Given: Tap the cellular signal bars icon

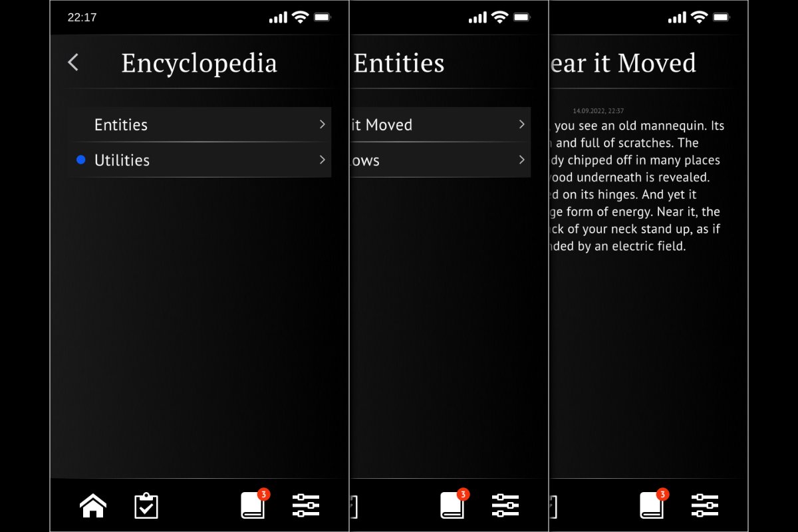Looking at the screenshot, I should click(x=277, y=17).
